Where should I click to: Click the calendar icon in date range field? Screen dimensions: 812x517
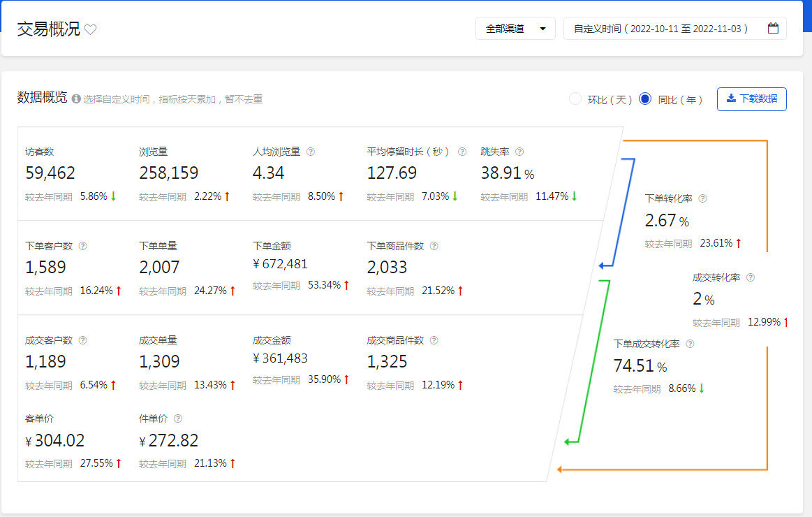[x=773, y=29]
